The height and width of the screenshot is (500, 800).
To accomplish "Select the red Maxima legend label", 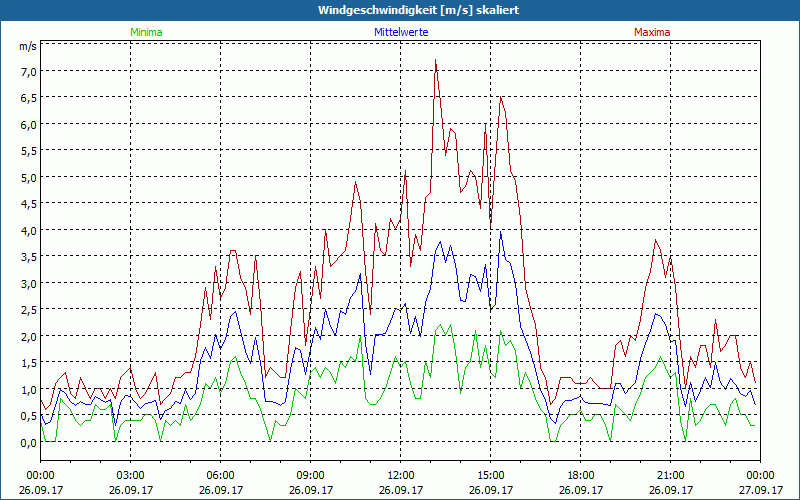I will click(x=652, y=32).
